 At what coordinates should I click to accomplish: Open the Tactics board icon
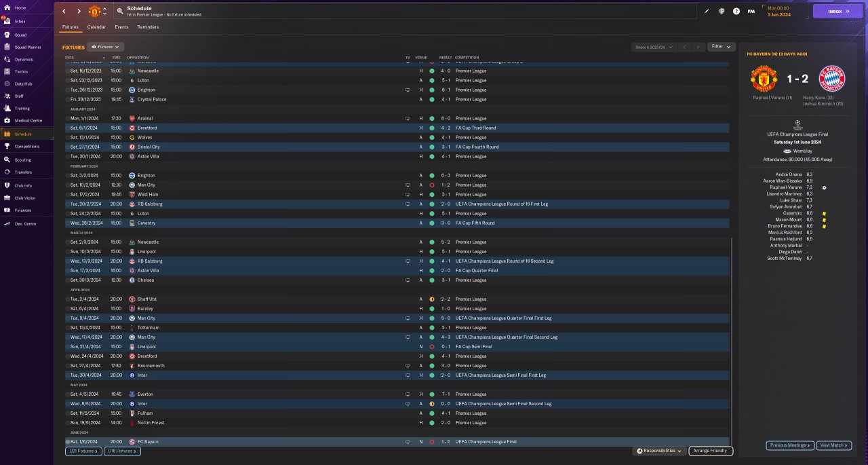tap(7, 71)
